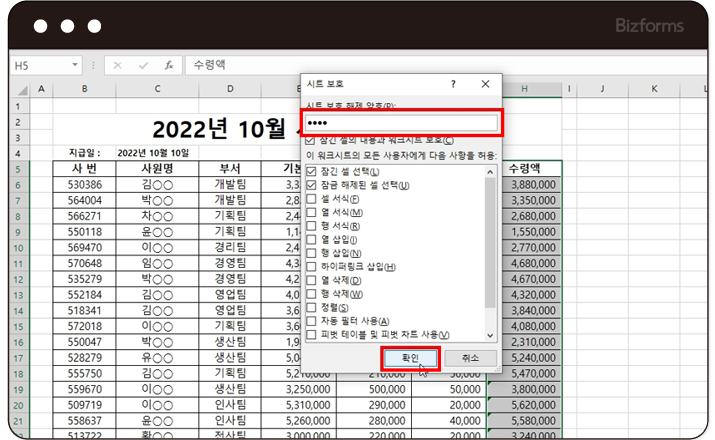The height and width of the screenshot is (440, 715).
Task: Open the Name Box dropdown arrow
Action: [x=75, y=65]
